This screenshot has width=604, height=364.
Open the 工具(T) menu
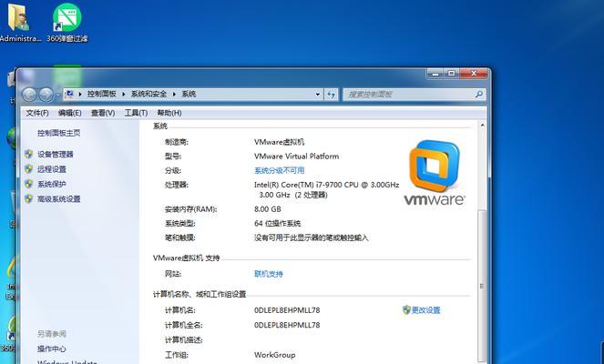(136, 113)
